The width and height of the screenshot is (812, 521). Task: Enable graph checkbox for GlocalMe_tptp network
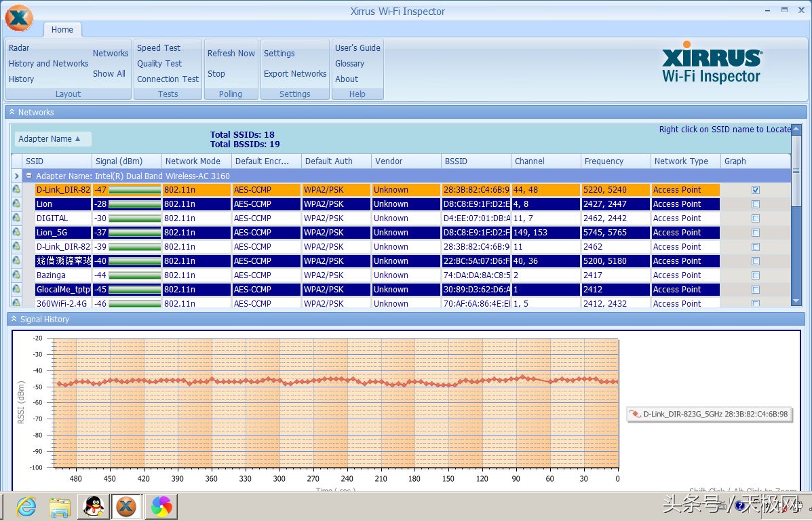point(756,290)
